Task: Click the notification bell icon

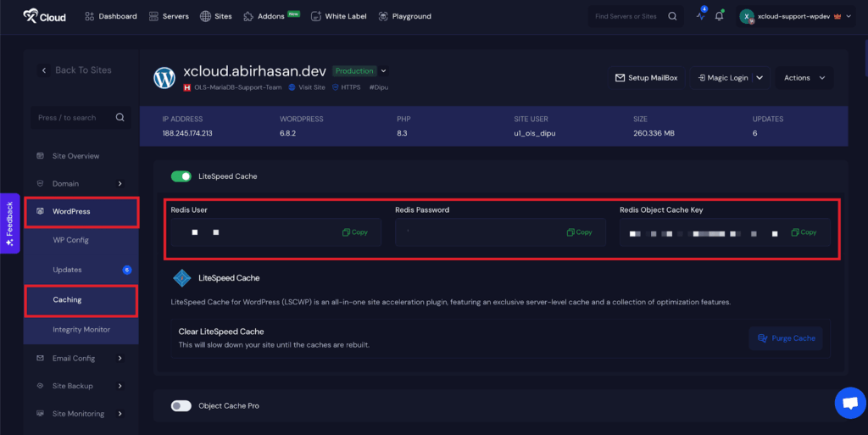Action: [x=720, y=16]
